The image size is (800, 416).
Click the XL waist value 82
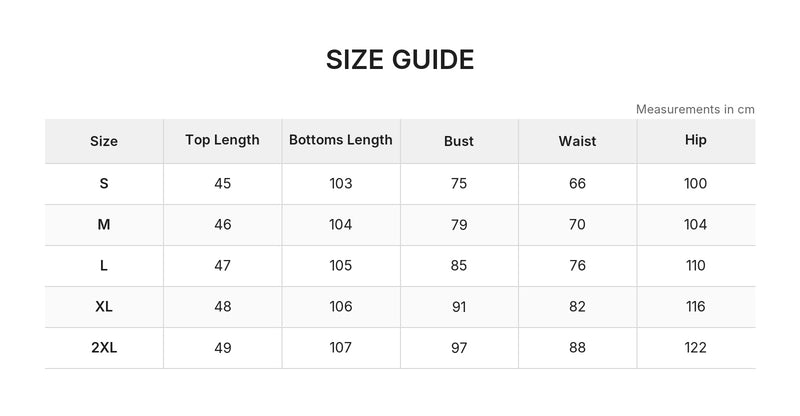(577, 306)
